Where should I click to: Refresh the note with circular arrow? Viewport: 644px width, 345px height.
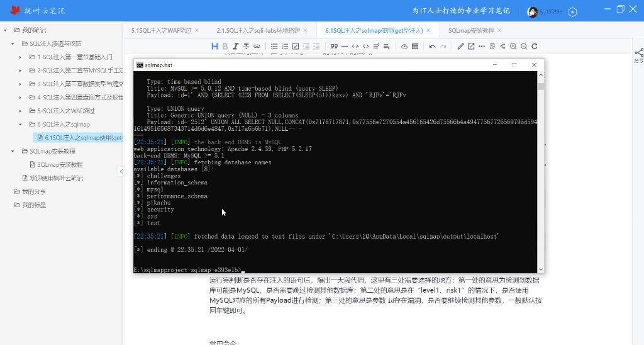pos(535,47)
